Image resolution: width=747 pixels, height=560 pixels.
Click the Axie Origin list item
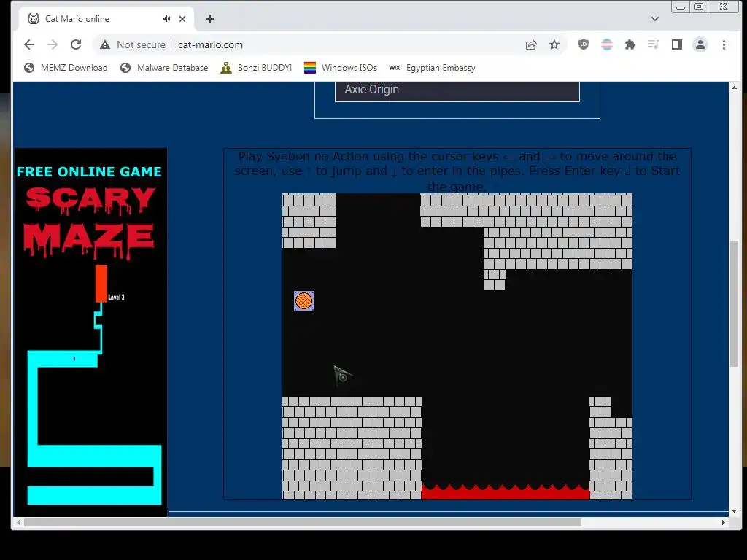457,90
